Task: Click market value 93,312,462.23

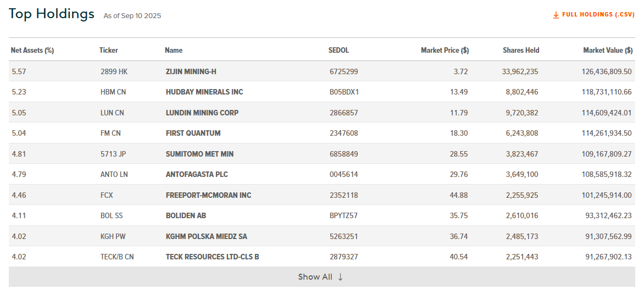Action: (609, 215)
